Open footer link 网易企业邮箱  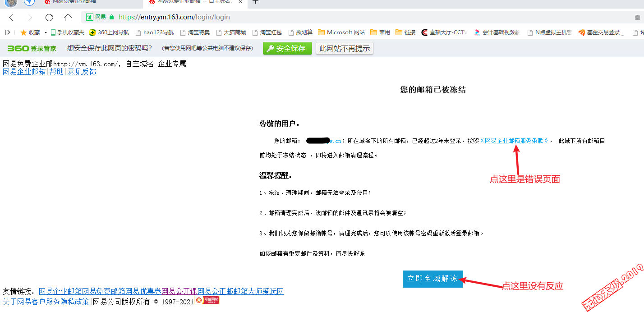click(x=60, y=291)
